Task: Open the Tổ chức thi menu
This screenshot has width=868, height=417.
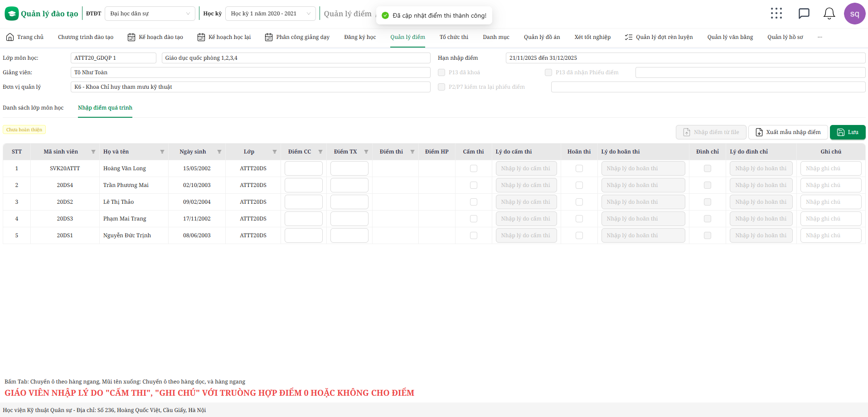Action: tap(454, 37)
